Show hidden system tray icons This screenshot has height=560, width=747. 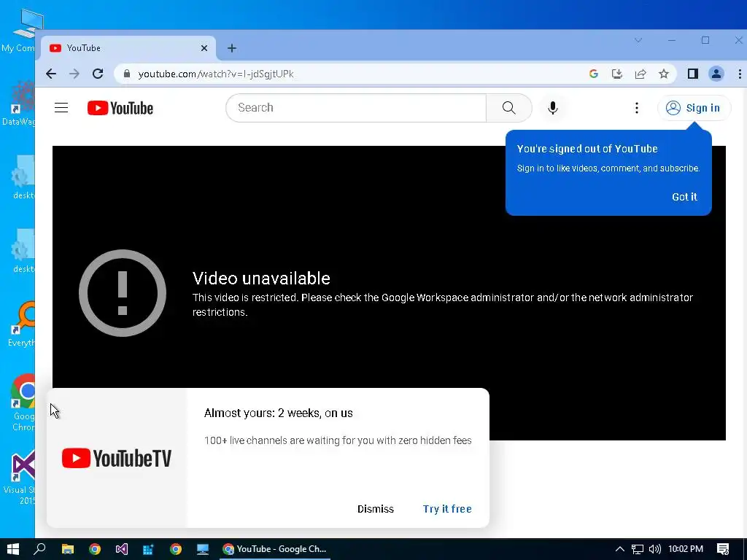coord(620,549)
